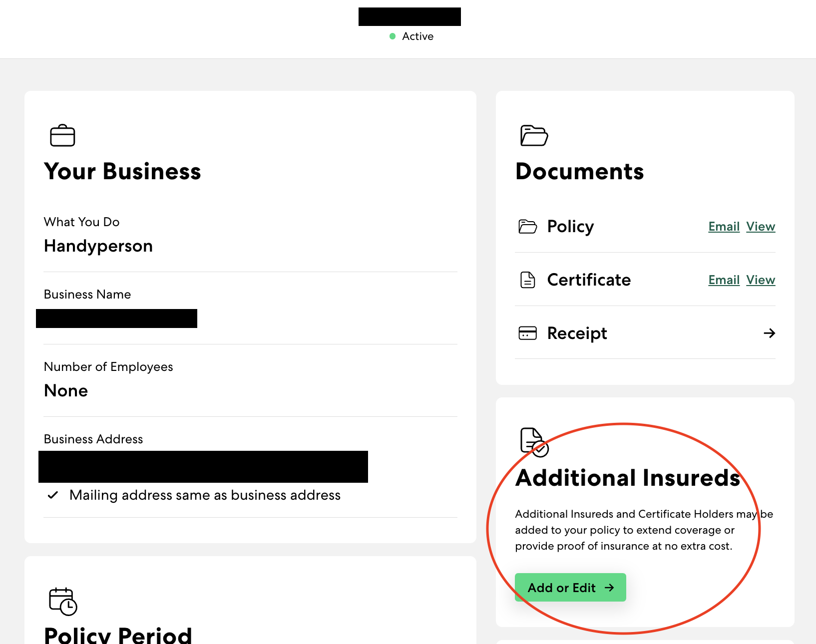Click the Policy Period heading

pos(118,635)
